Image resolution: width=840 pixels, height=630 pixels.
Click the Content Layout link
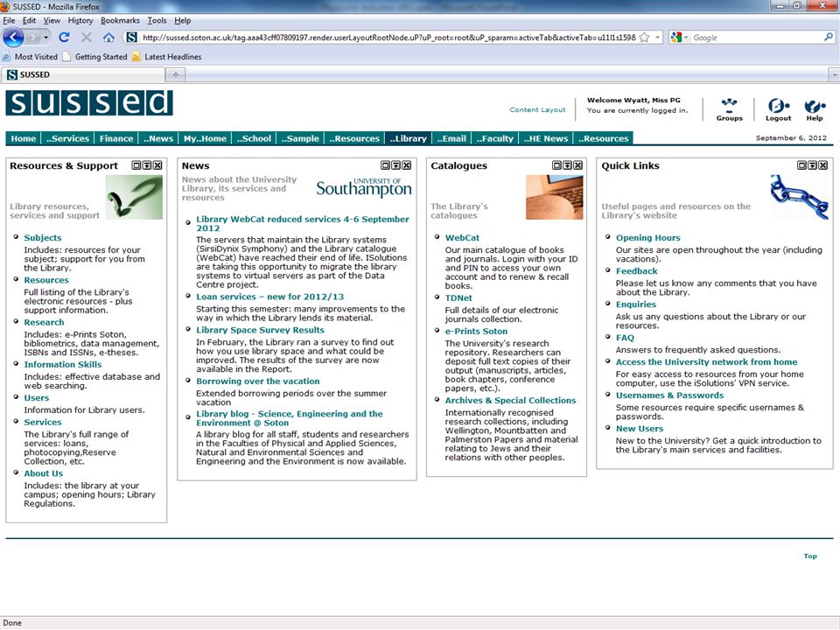coord(537,110)
